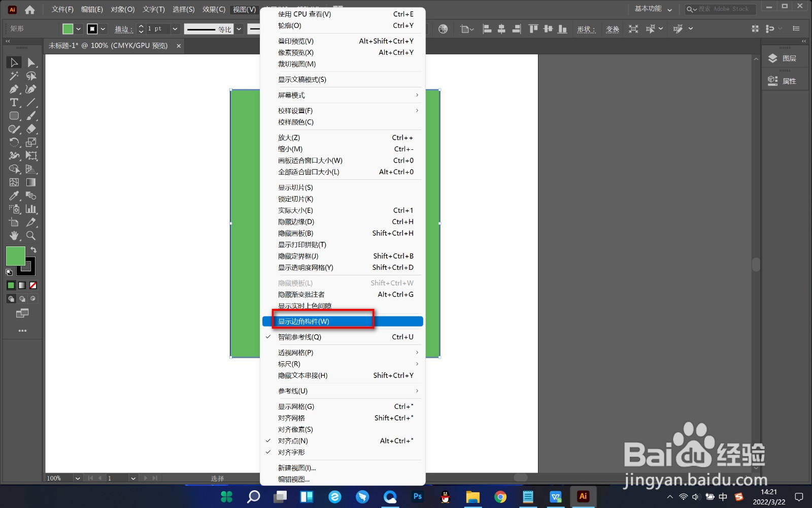Pick the Line Segment tool
Image resolution: width=812 pixels, height=508 pixels.
point(31,103)
